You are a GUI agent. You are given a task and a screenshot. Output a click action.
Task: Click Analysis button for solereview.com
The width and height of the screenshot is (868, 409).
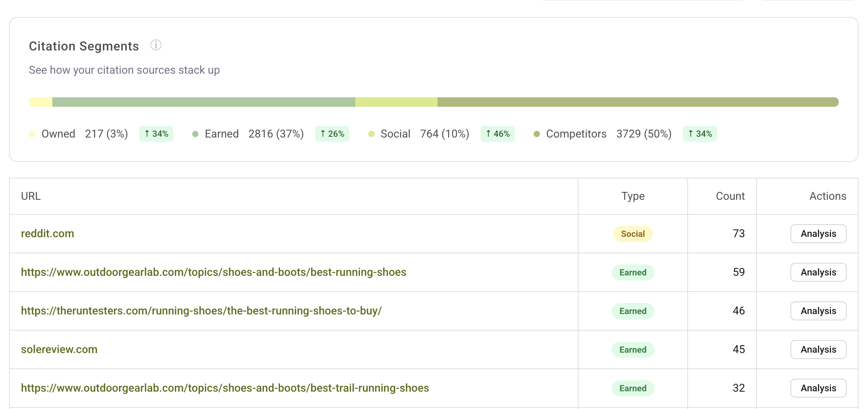point(818,350)
